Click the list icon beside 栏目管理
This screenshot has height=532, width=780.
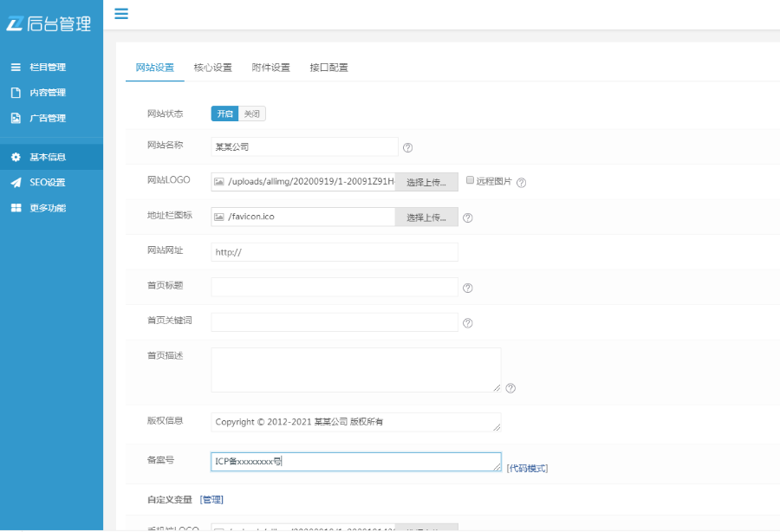[x=16, y=67]
